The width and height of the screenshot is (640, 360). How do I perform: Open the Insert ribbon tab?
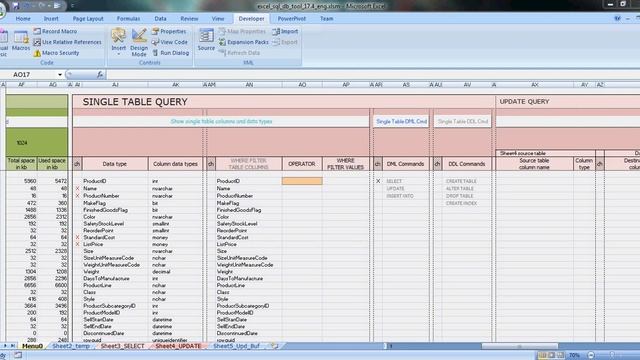(51, 19)
